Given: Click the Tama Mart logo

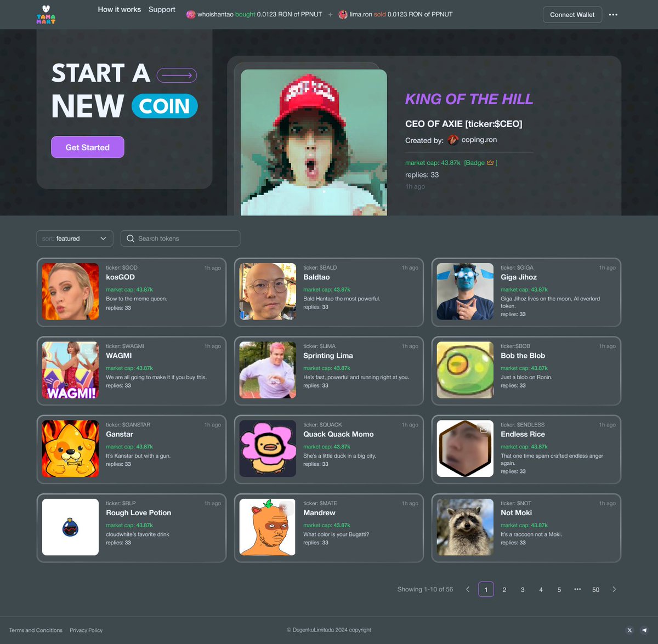Looking at the screenshot, I should click(x=46, y=15).
